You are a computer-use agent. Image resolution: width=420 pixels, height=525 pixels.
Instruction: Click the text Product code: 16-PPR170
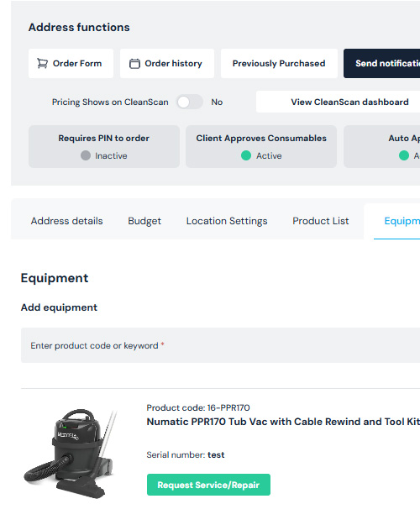198,407
